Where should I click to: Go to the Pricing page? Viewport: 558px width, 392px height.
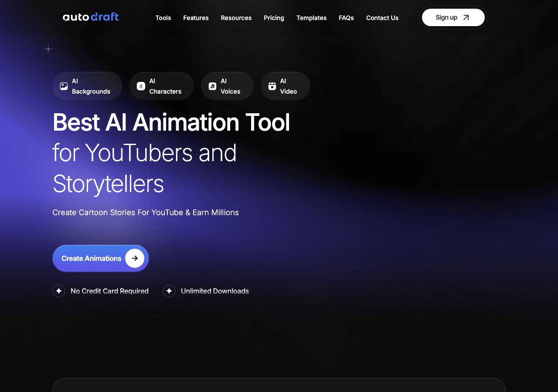[x=274, y=18]
